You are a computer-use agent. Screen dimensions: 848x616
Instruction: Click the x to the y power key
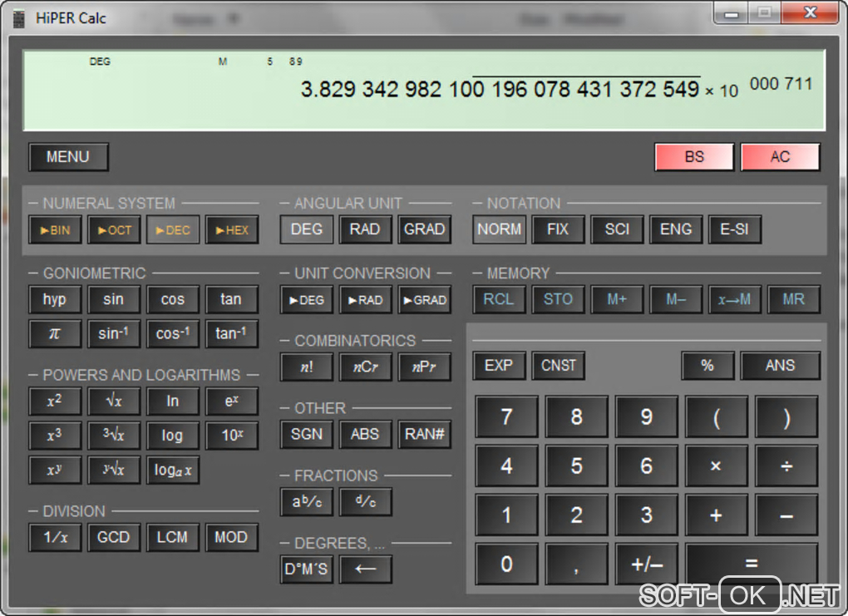point(55,470)
